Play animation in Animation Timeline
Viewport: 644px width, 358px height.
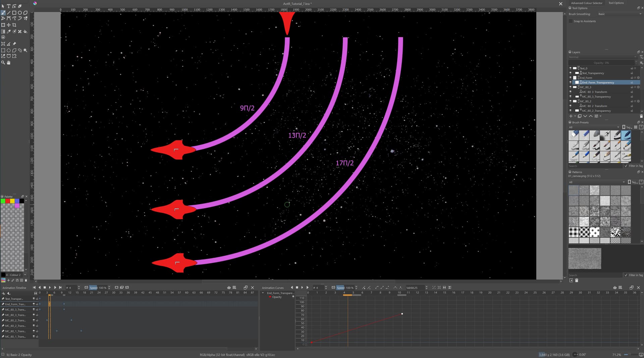point(50,287)
